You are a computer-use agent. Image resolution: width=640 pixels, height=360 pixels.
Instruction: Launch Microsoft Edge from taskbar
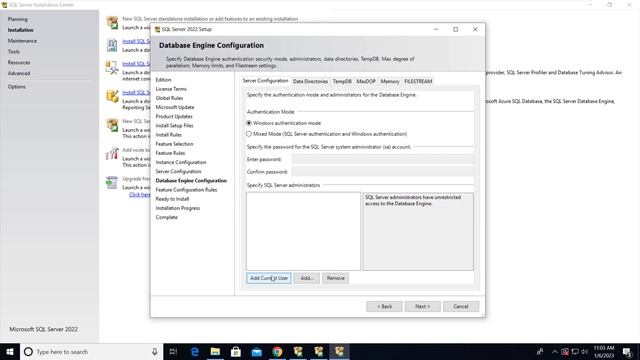click(x=195, y=351)
